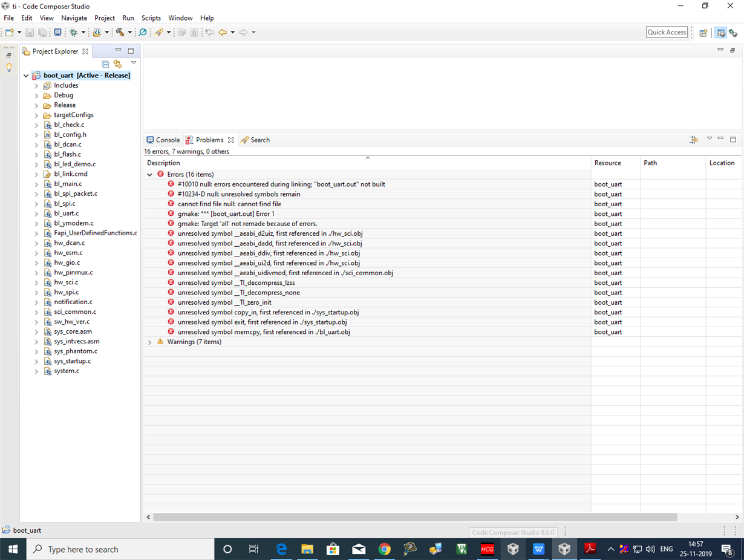Open New project dropdown arrow
Viewport: 744px width, 560px height.
(x=19, y=33)
